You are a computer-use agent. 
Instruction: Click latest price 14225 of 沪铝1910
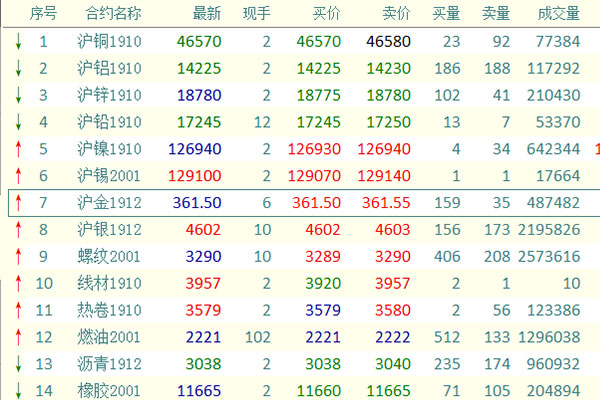tap(199, 68)
